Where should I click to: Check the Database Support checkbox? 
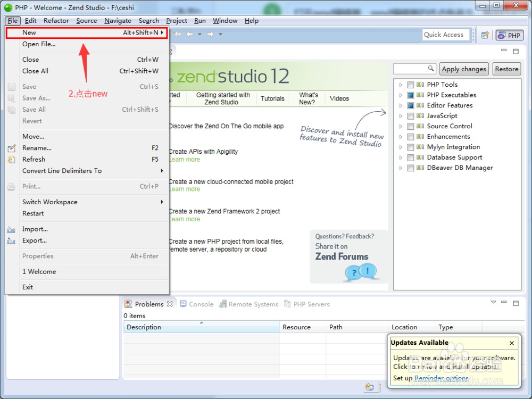(411, 158)
